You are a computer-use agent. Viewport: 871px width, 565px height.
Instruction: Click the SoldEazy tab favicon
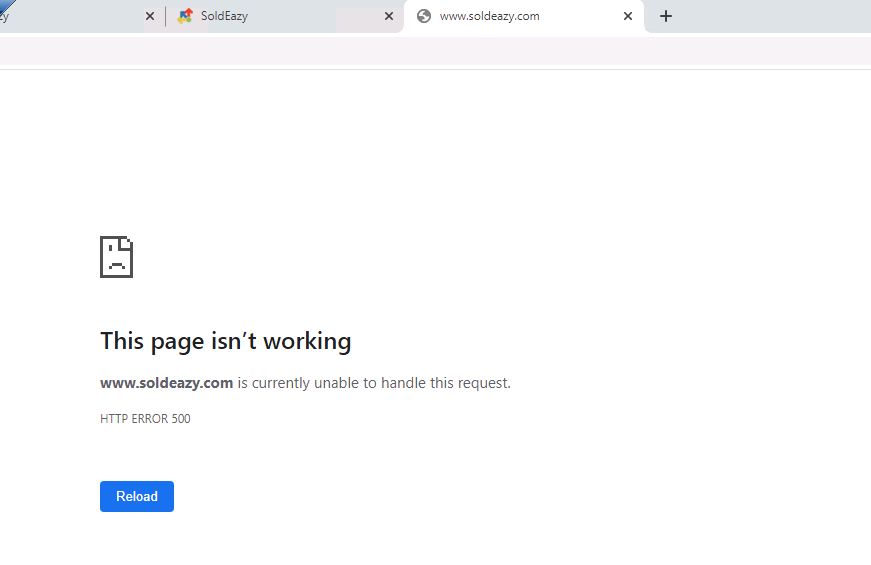(185, 16)
